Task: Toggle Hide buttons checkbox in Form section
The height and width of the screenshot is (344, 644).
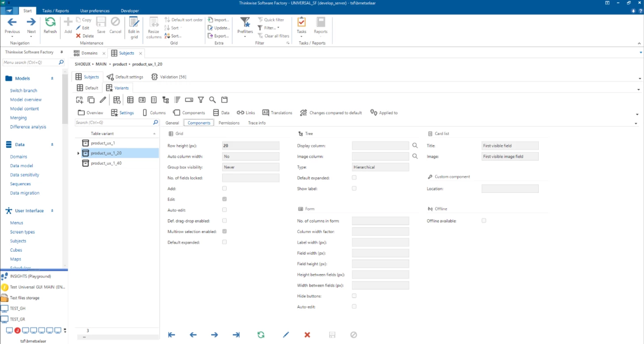Action: 354,296
